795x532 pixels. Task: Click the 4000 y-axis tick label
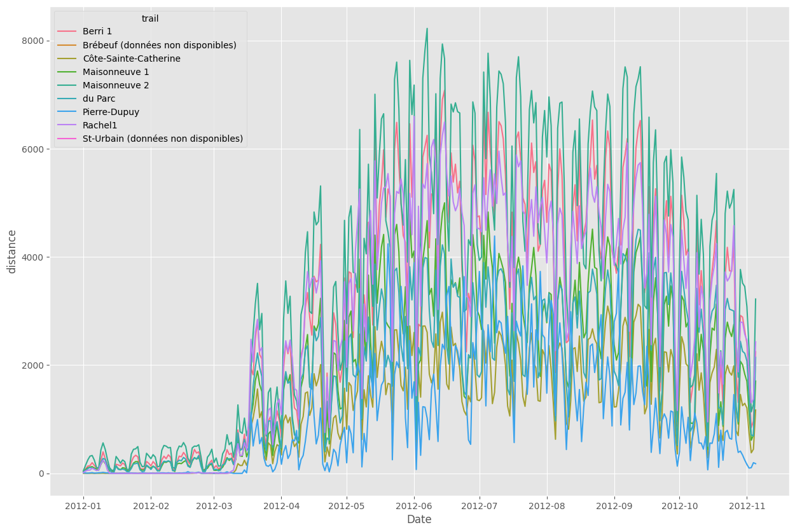pos(32,257)
